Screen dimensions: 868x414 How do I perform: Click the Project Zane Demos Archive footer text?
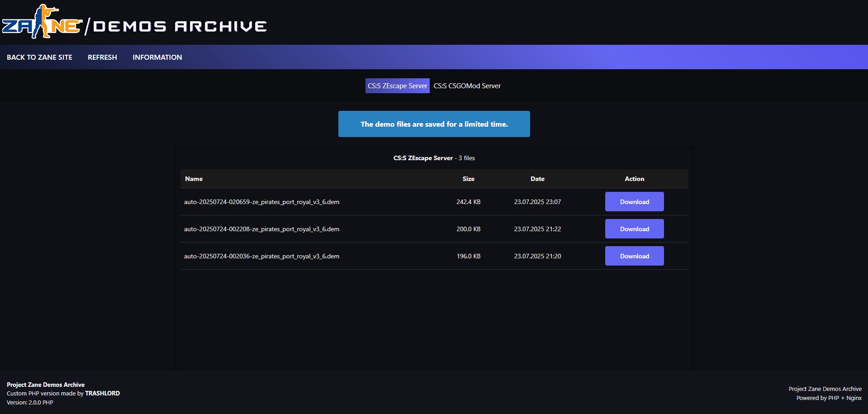tap(45, 384)
